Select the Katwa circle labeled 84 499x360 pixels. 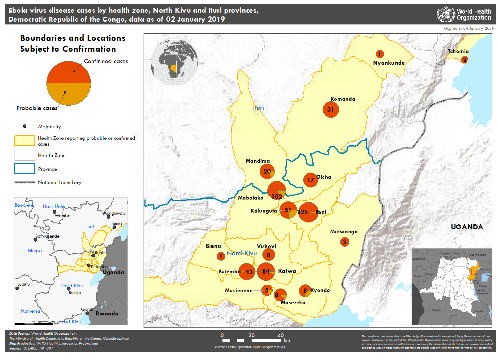pyautogui.click(x=266, y=271)
